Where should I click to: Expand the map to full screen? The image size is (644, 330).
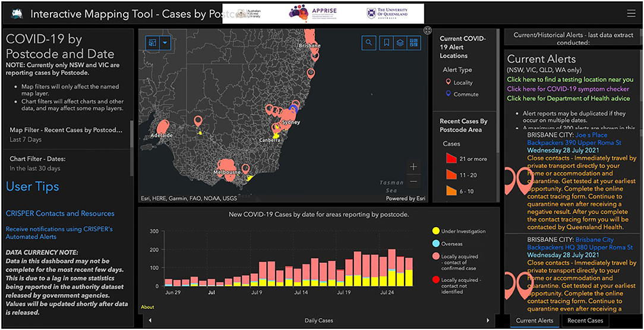tap(428, 30)
